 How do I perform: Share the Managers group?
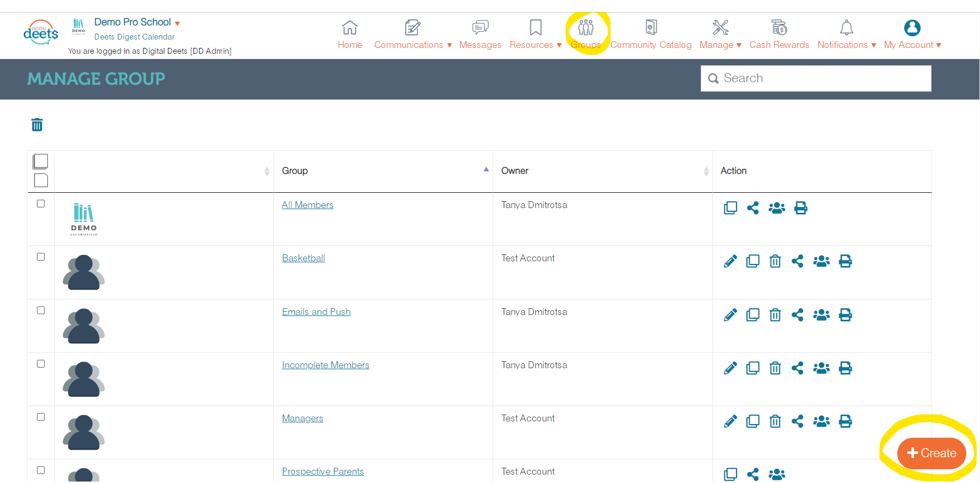[798, 421]
